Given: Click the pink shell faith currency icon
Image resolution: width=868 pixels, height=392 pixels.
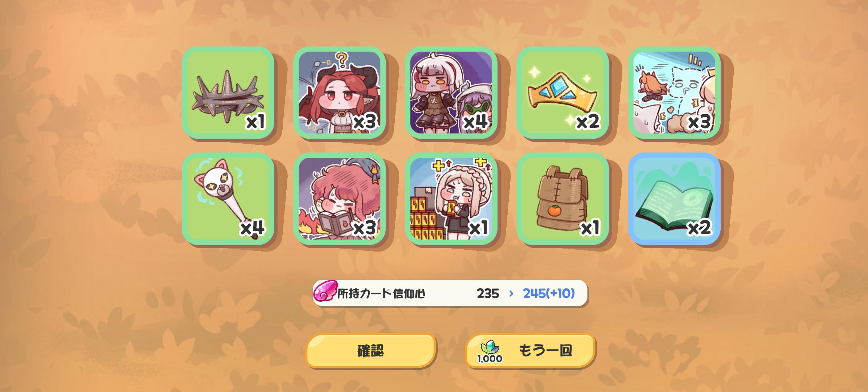Looking at the screenshot, I should 325,291.
